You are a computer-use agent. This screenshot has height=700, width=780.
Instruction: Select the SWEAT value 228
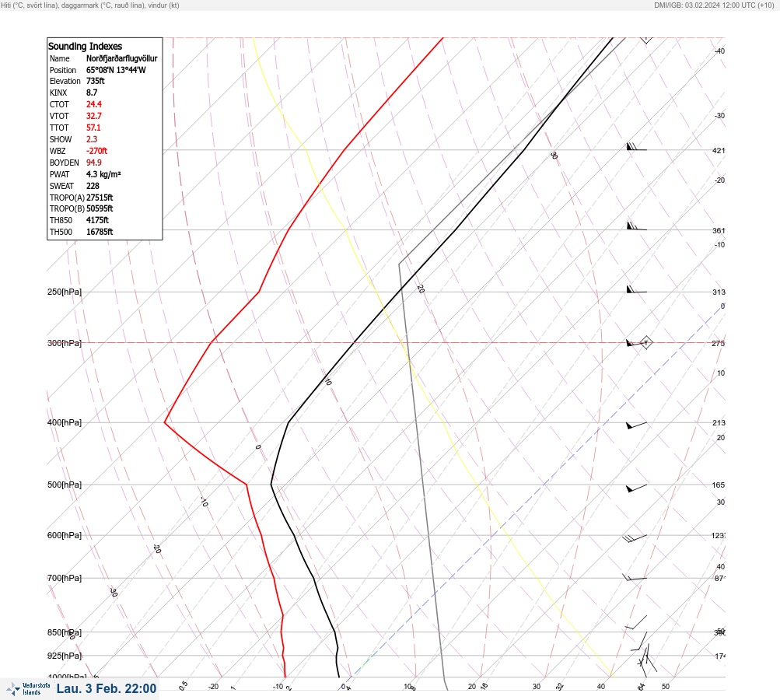pos(93,186)
